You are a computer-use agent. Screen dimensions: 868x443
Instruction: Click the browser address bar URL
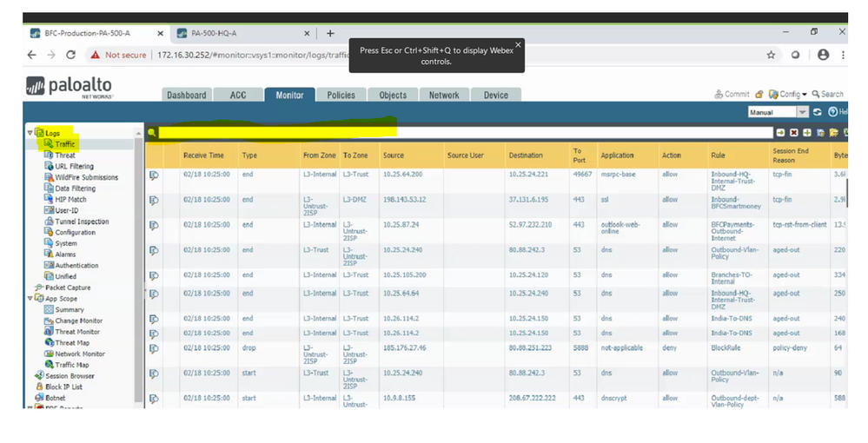tap(253, 55)
